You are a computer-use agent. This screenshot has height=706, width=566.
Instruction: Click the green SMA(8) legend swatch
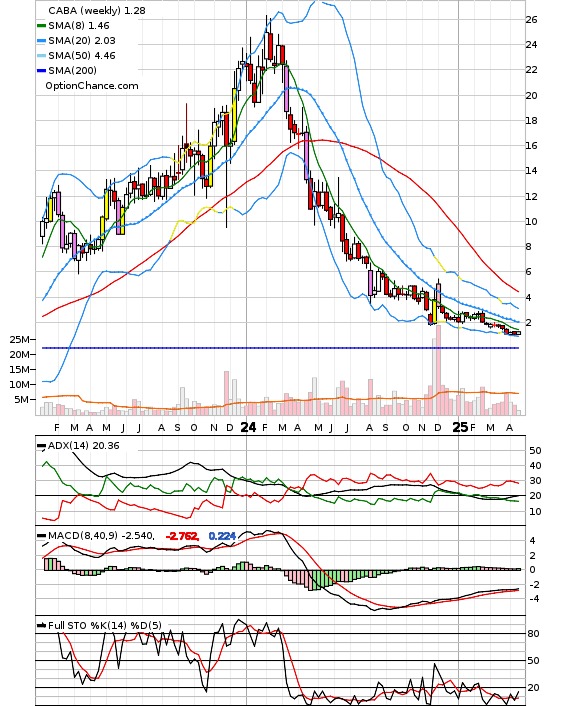pyautogui.click(x=41, y=26)
